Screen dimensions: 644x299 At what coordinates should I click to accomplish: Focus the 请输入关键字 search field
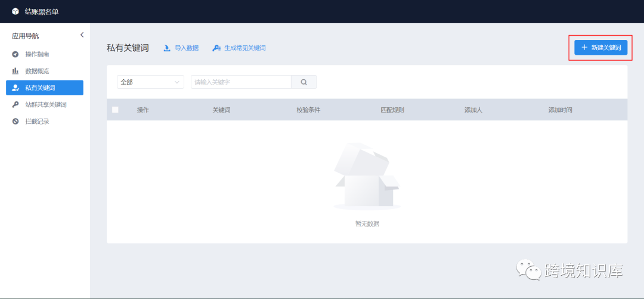click(241, 82)
